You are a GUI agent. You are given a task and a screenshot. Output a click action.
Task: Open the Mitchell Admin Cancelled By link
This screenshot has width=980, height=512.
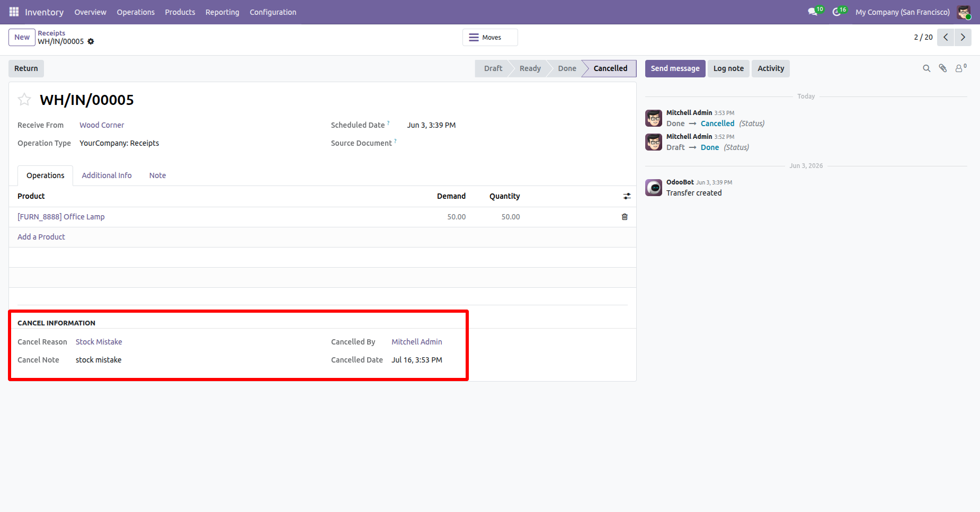pos(417,342)
